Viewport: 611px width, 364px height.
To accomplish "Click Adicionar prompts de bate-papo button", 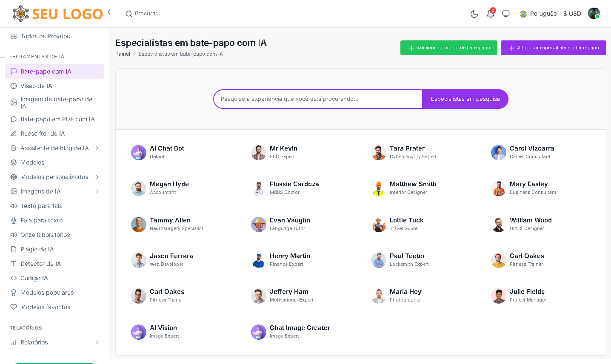I will click(x=448, y=48).
